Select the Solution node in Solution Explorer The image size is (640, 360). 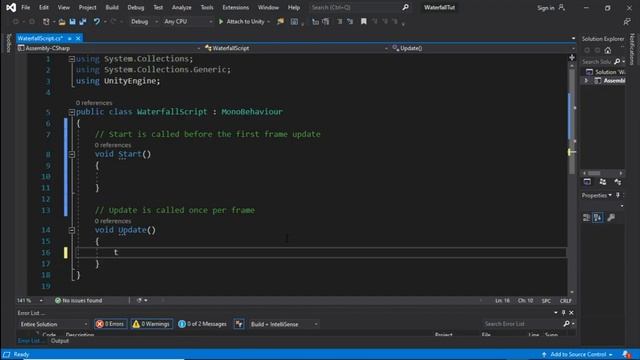click(x=605, y=72)
